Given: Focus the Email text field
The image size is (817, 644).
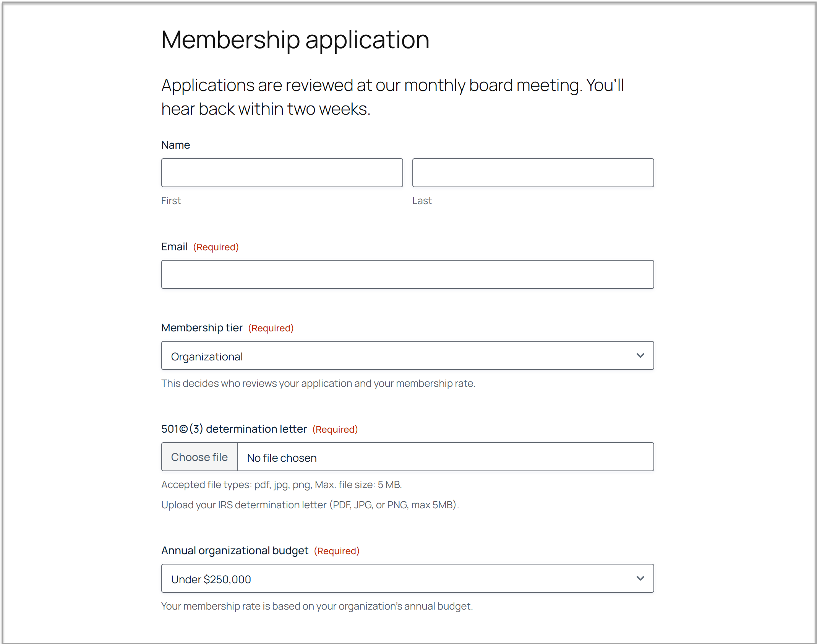Looking at the screenshot, I should pyautogui.click(x=408, y=274).
